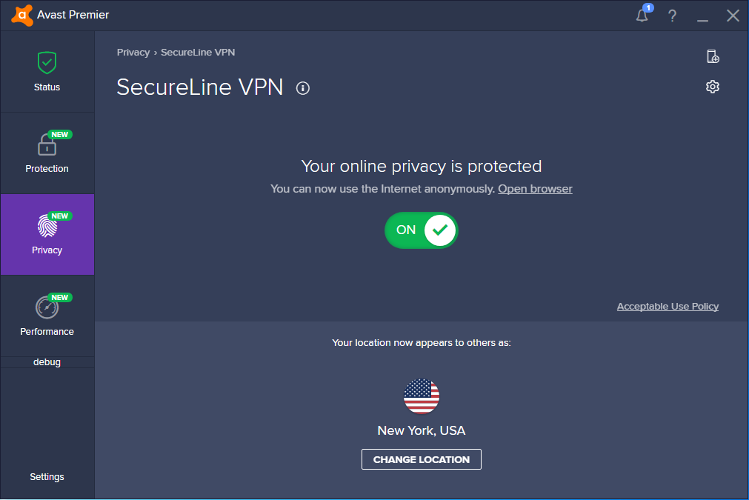This screenshot has height=500, width=749.
Task: Open the notifications bell
Action: (x=642, y=15)
